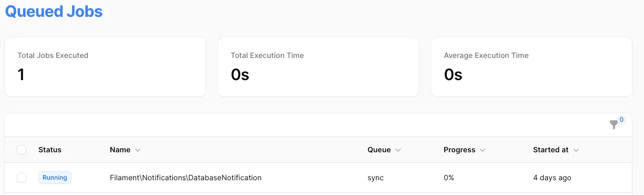This screenshot has height=195, width=644.
Task: Click the Progress column header text
Action: coord(459,150)
